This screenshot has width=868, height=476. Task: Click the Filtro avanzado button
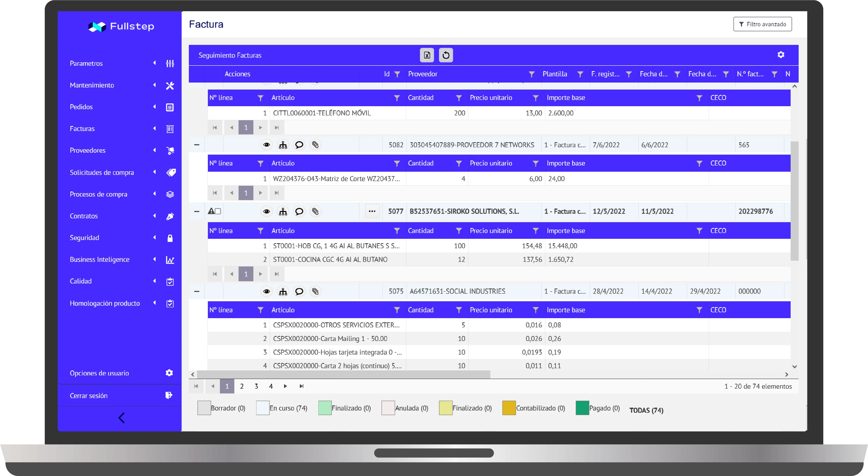(762, 24)
